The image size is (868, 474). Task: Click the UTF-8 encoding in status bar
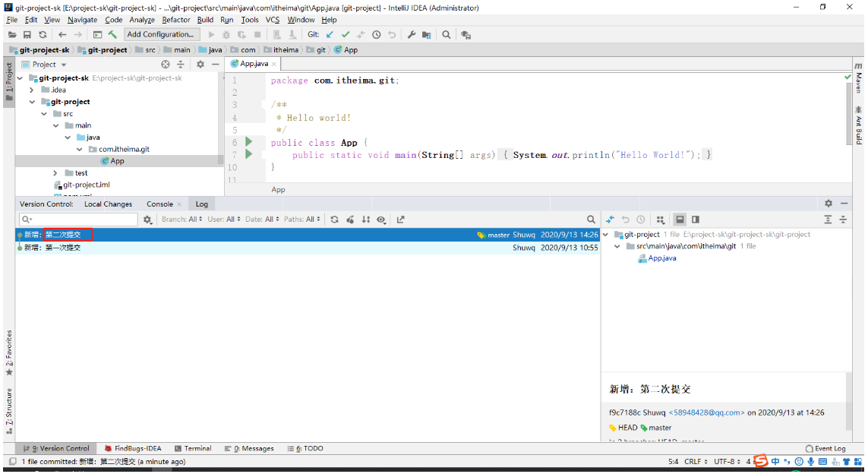pos(727,461)
